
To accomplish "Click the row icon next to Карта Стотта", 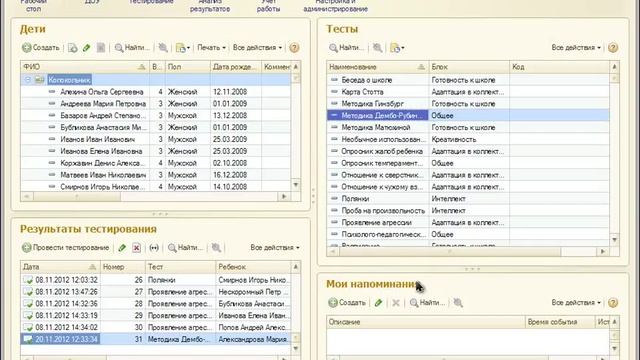I will tap(334, 92).
